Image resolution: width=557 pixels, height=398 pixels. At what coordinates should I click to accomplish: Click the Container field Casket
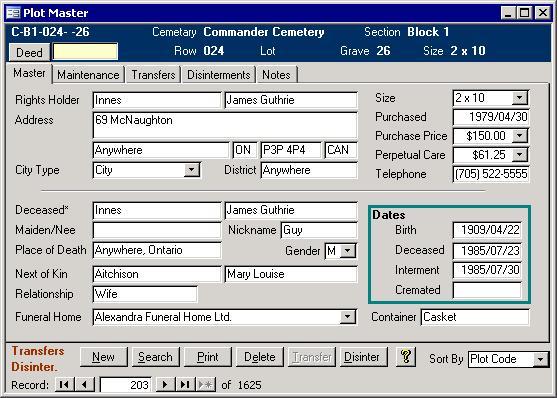(475, 317)
